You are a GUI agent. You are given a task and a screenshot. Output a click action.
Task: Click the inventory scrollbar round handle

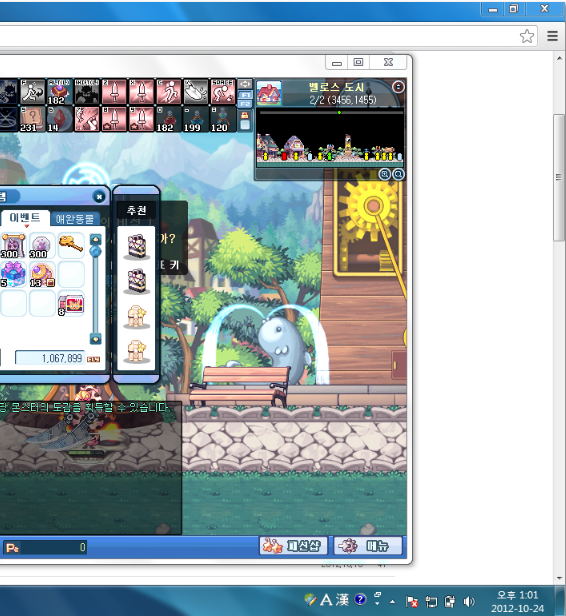(x=95, y=251)
